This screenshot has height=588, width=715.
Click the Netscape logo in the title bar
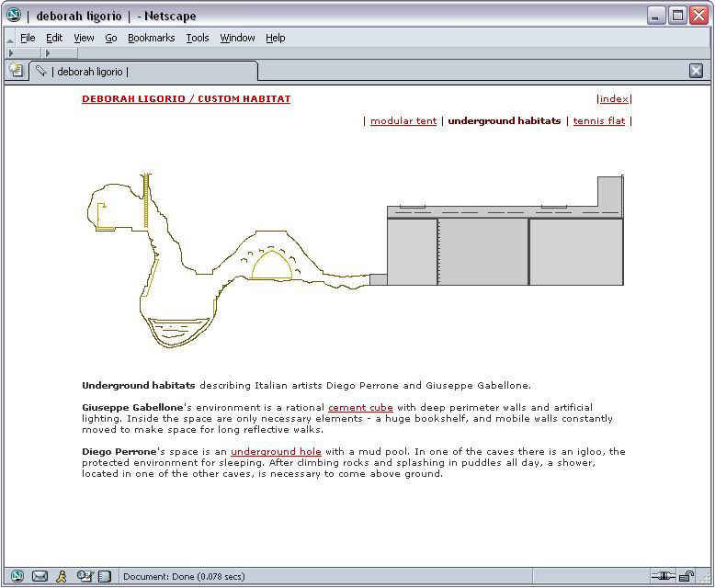[x=14, y=15]
